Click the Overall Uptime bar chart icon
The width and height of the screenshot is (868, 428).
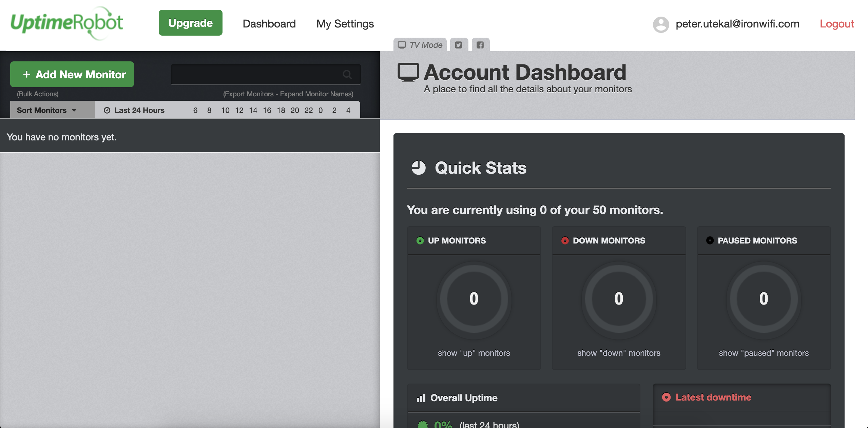coord(421,398)
